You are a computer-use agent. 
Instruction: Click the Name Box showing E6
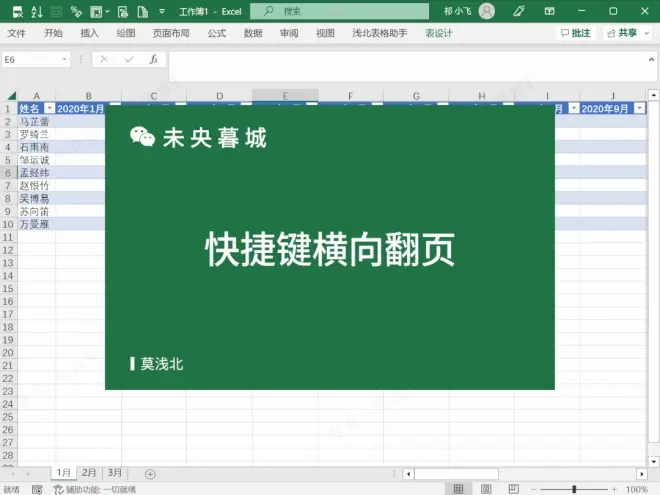(31, 60)
